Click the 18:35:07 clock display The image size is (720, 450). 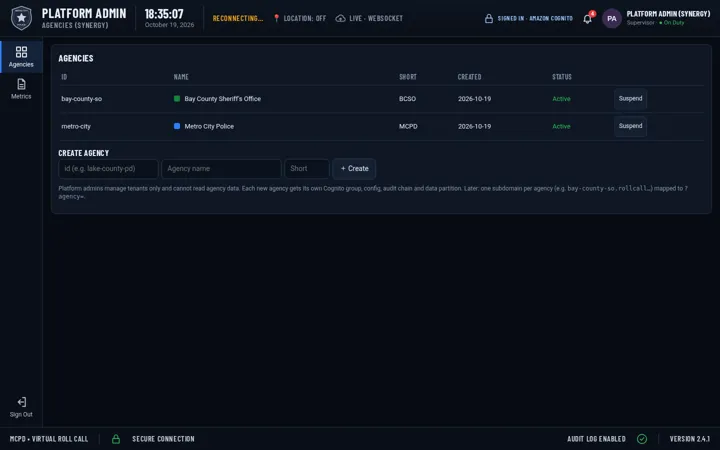164,14
